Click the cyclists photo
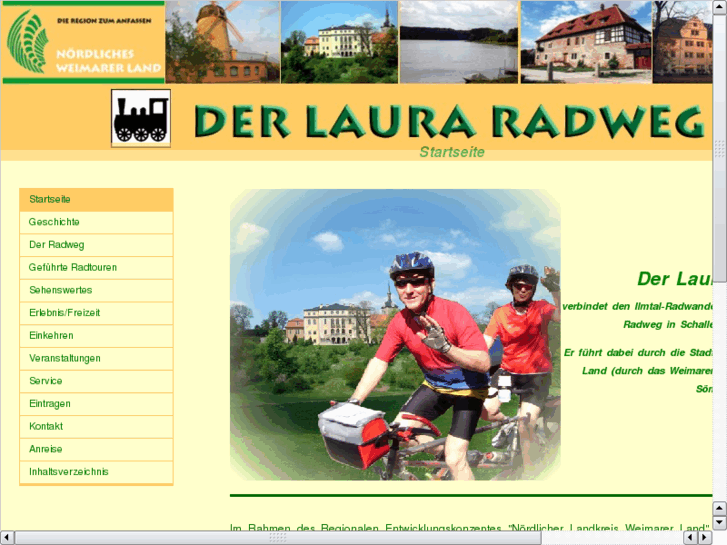This screenshot has width=727, height=545. tap(395, 334)
